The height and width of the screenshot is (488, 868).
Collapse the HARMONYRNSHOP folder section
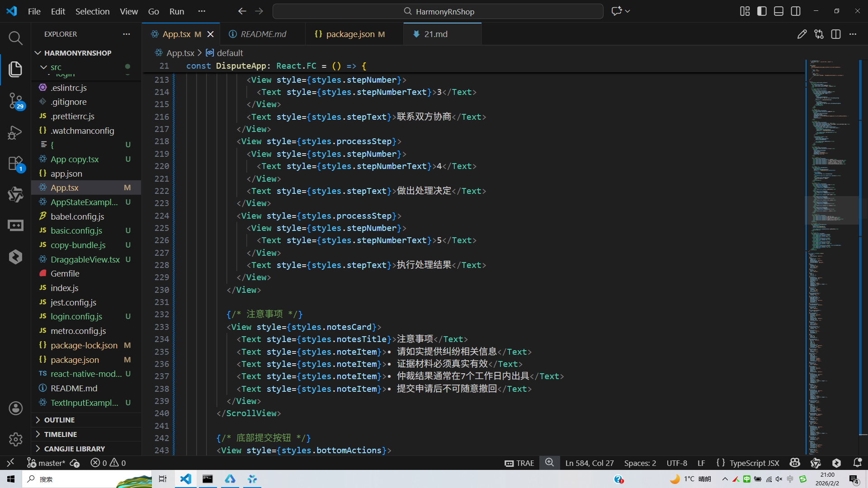[86, 53]
